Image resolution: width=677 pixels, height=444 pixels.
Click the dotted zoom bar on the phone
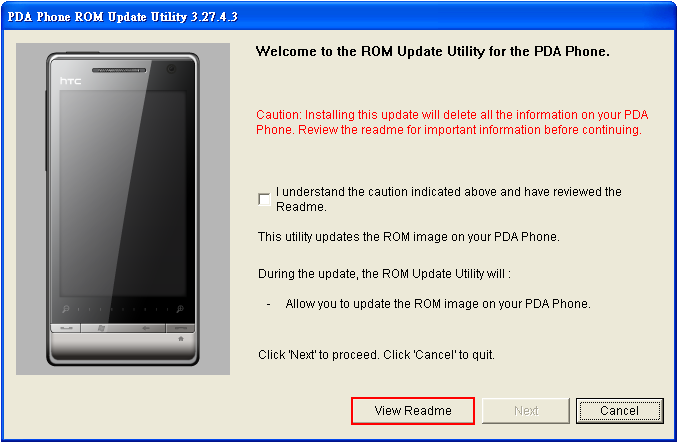(x=123, y=309)
